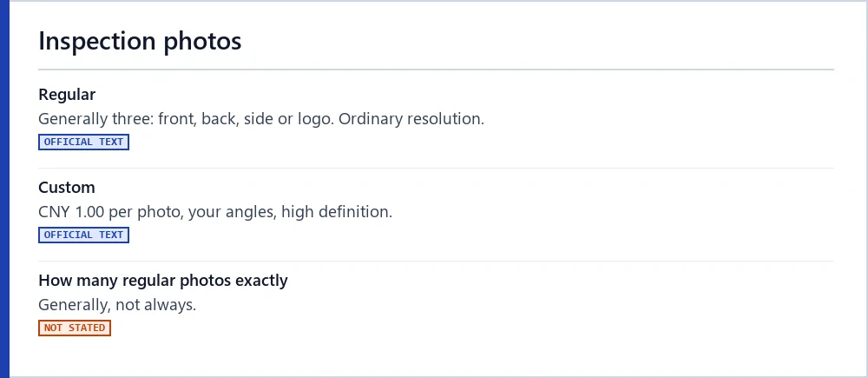Click 'front, back, side or logo' phrase
The image size is (868, 378).
point(246,119)
